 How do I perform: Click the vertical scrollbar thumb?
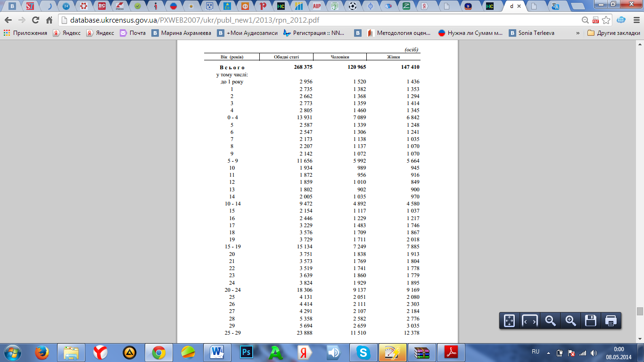(x=640, y=311)
